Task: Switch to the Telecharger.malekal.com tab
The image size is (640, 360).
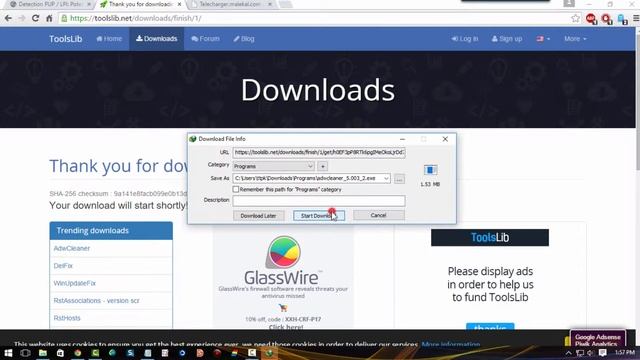Action: point(230,4)
